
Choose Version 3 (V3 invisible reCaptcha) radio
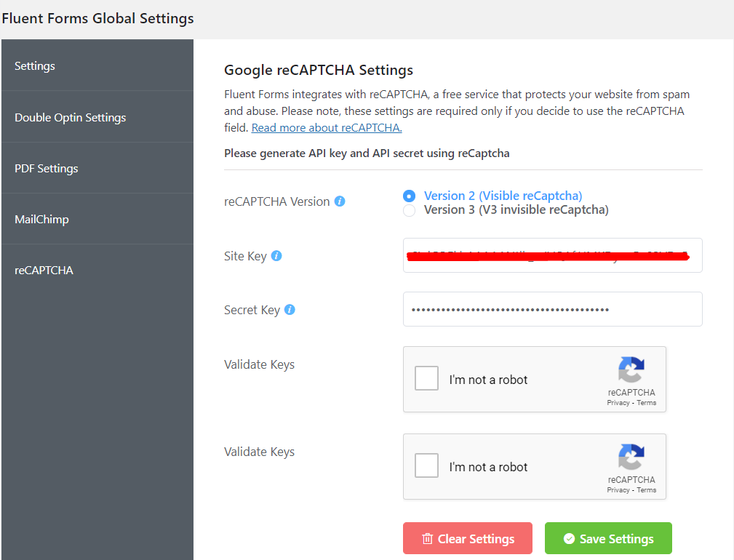[x=409, y=210]
